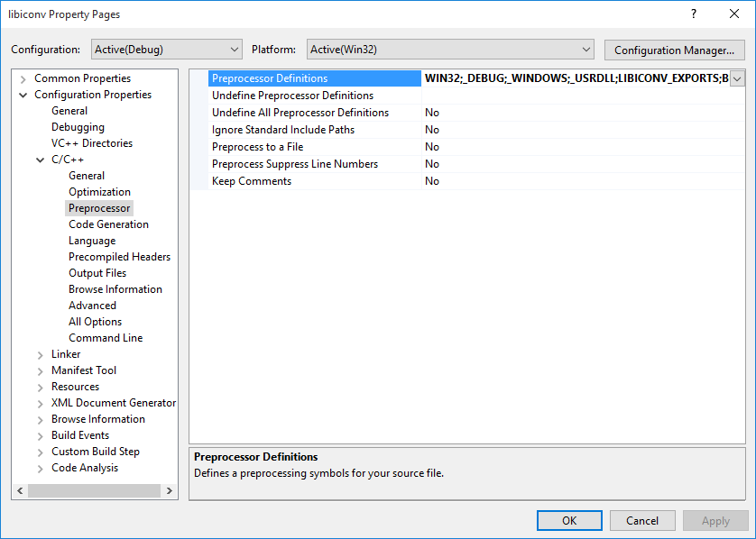Select the Advanced page under C/C++

point(92,306)
